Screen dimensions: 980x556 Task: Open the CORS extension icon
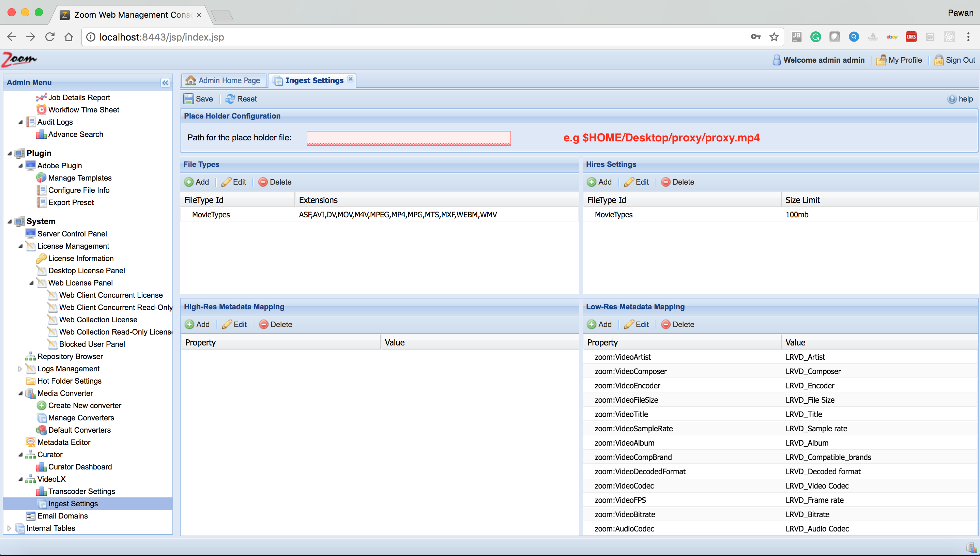911,37
